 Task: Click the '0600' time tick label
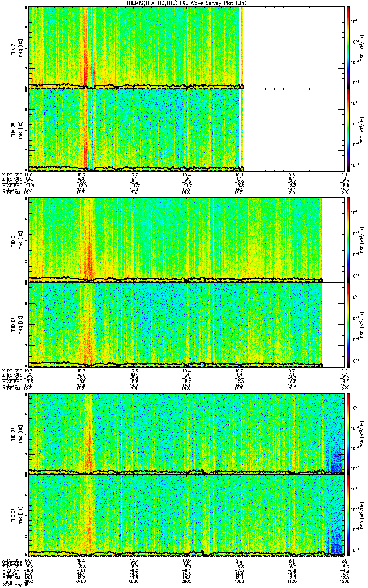point(28,582)
